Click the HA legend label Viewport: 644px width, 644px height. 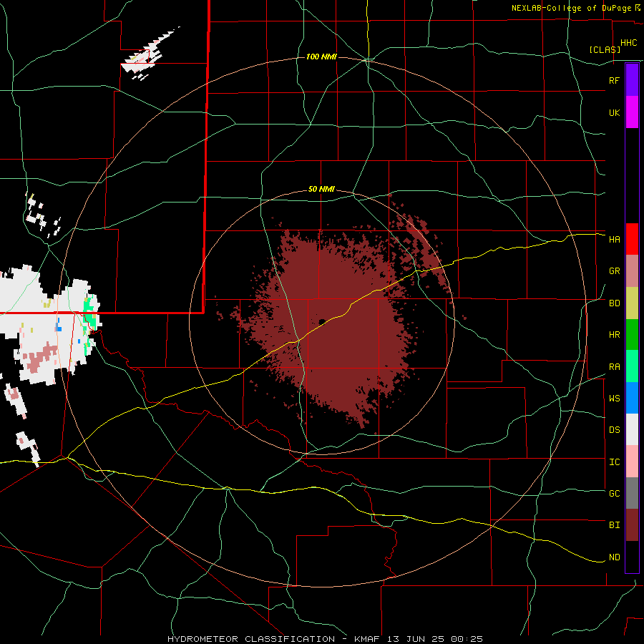click(x=614, y=240)
